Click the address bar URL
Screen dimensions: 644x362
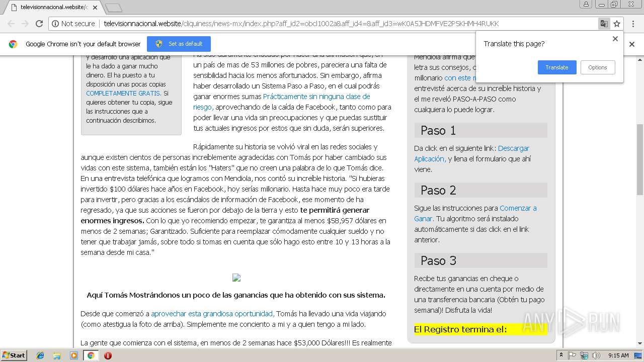(x=301, y=24)
